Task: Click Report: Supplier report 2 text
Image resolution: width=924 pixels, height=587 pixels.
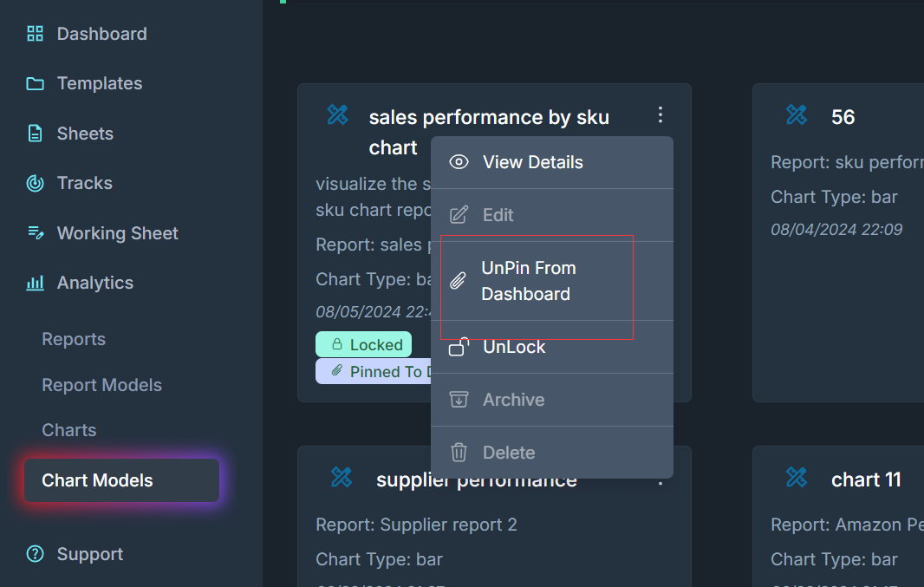Action: coord(416,525)
